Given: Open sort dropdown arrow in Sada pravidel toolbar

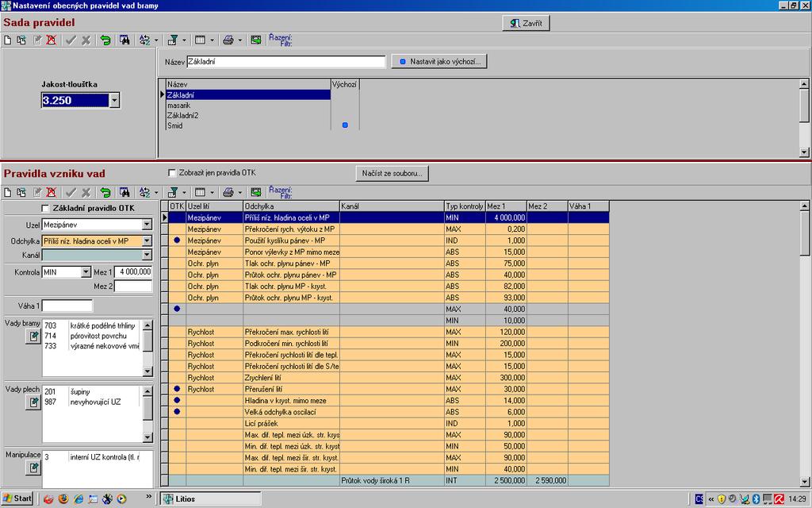Looking at the screenshot, I should coord(156,40).
